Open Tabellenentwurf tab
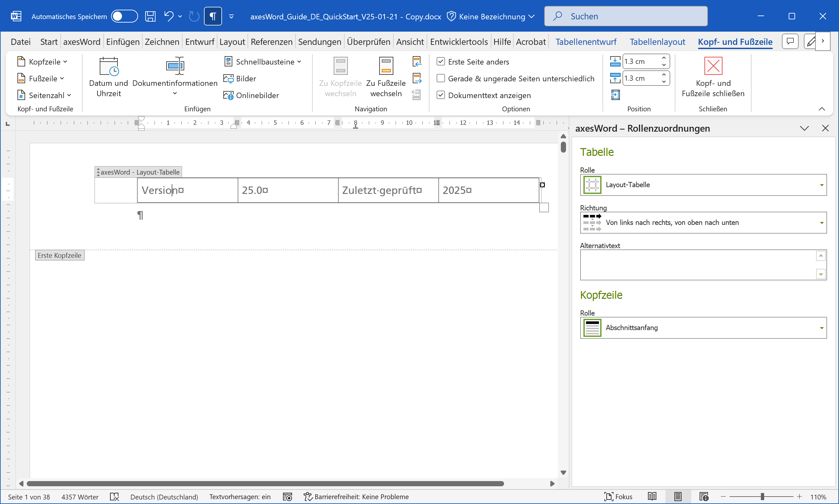The height and width of the screenshot is (504, 839). pos(586,42)
